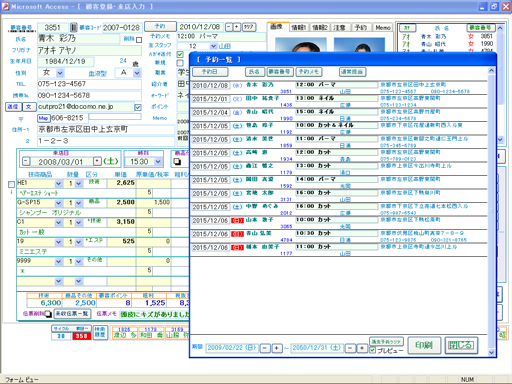Select reservation row 2015/12/01 田中
The image size is (512, 384).
(x=338, y=101)
